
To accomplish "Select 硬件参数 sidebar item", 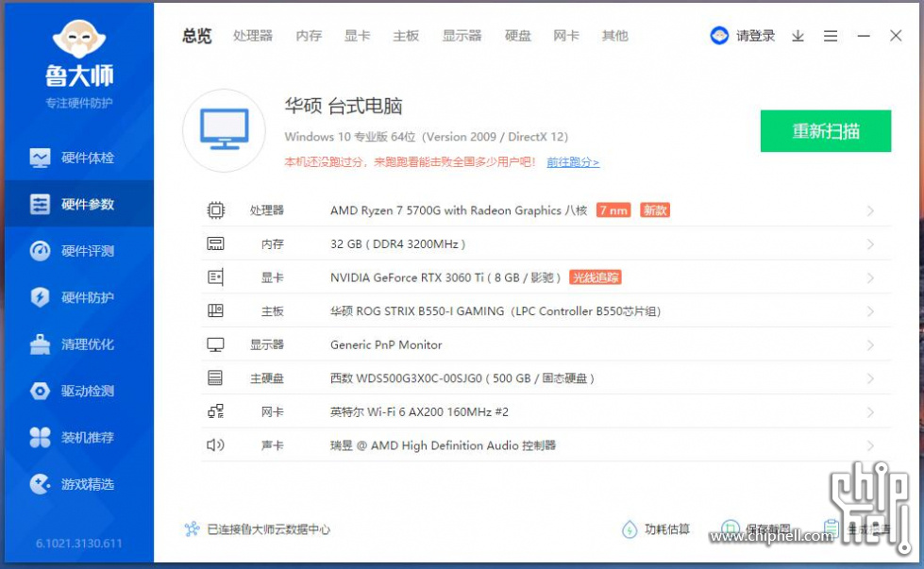I will point(79,204).
